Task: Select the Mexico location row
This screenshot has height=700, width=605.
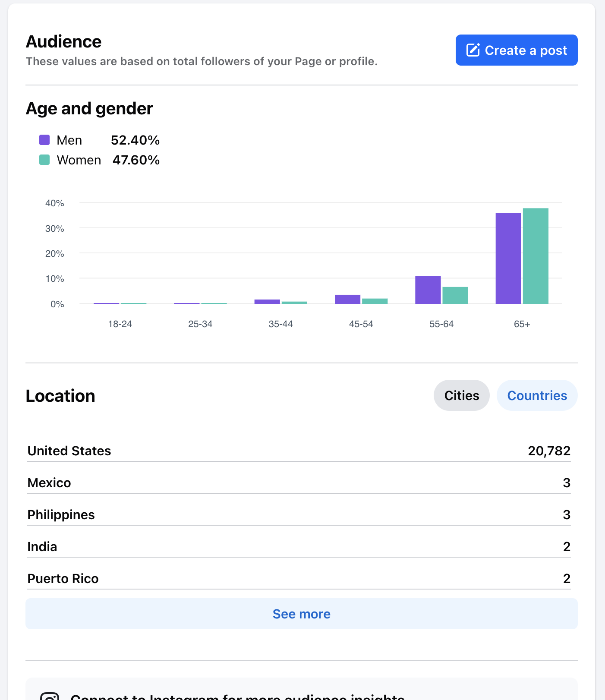Action: (299, 482)
